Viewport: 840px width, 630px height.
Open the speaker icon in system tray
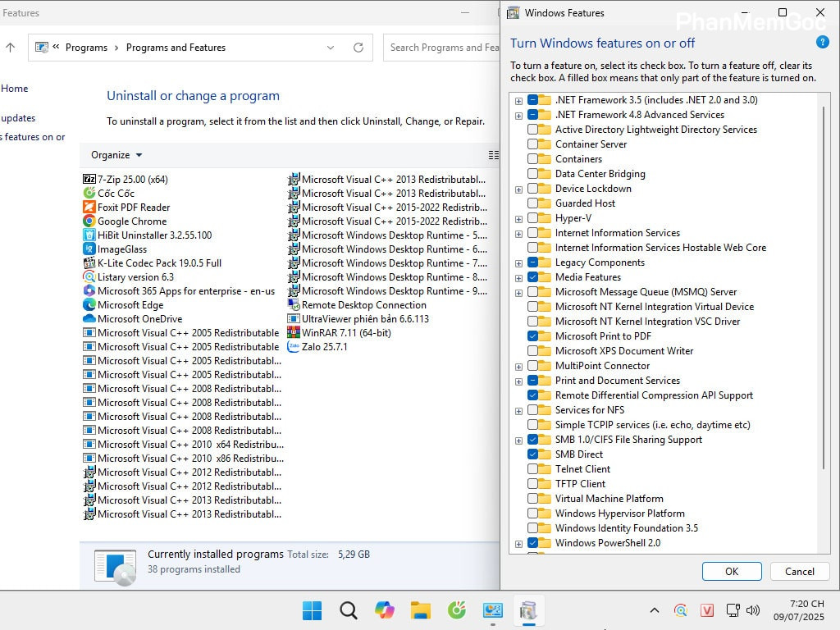(752, 610)
